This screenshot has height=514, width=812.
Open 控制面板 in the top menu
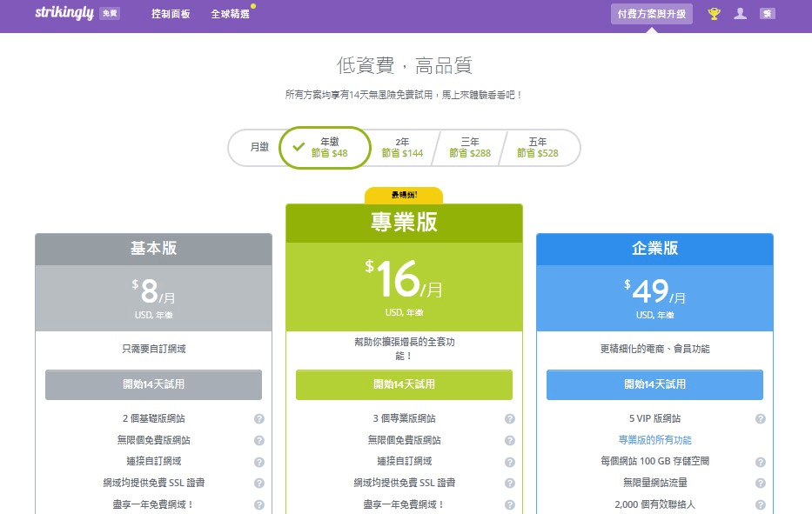[171, 14]
